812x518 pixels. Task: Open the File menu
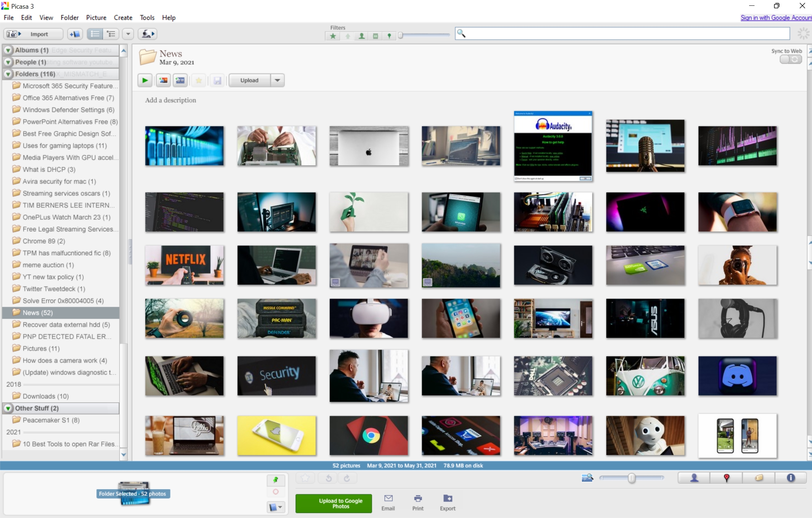click(x=8, y=17)
